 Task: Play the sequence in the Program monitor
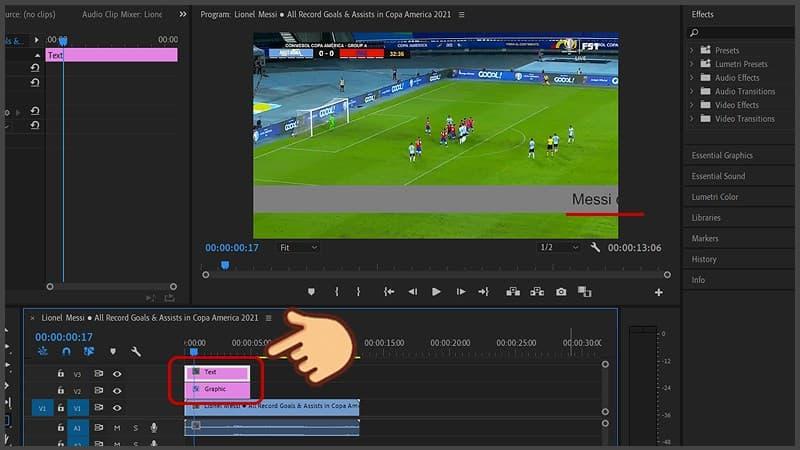tap(436, 292)
